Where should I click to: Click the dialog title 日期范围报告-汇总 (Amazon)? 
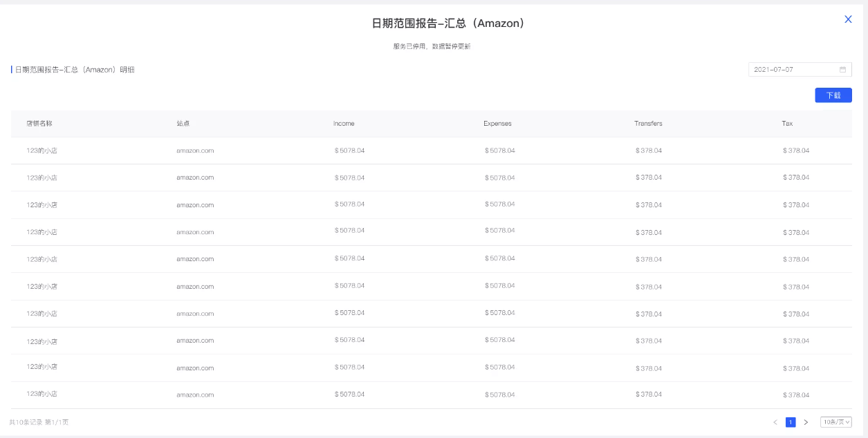449,23
